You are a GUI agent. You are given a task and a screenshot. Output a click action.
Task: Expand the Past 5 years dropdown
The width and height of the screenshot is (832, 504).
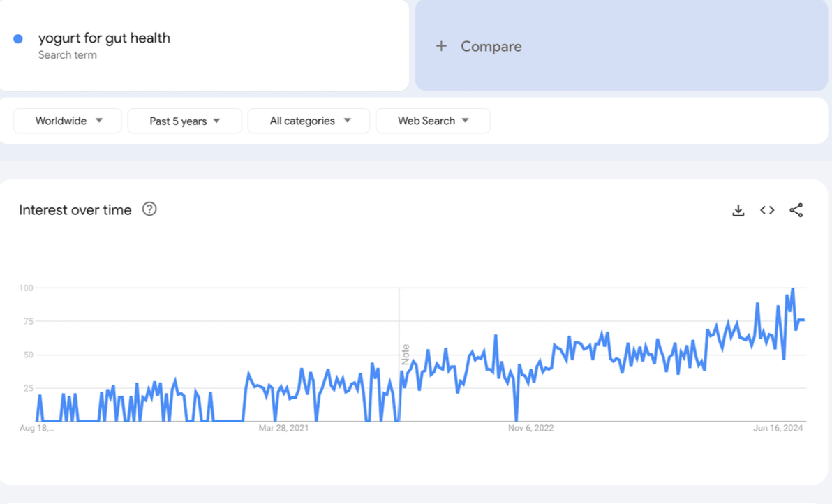(x=184, y=121)
